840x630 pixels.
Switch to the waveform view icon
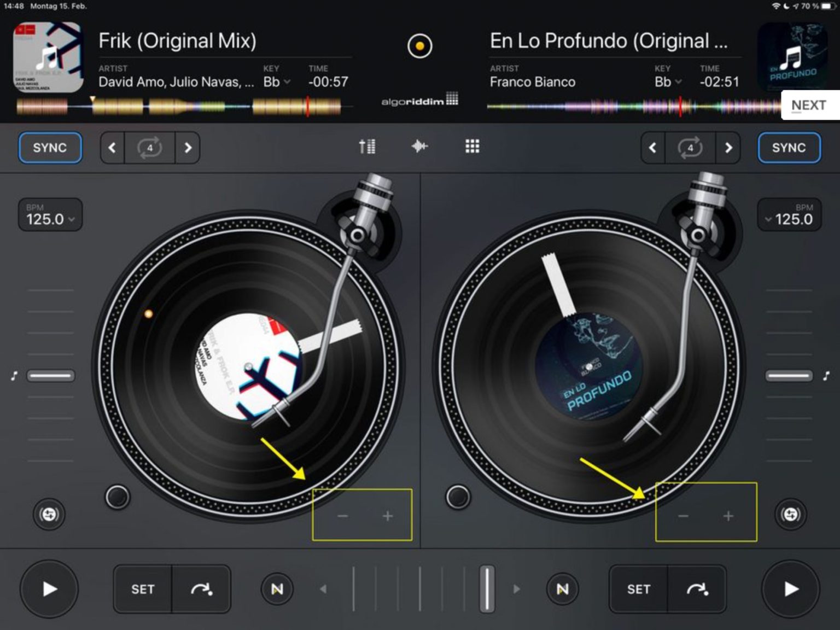click(419, 146)
